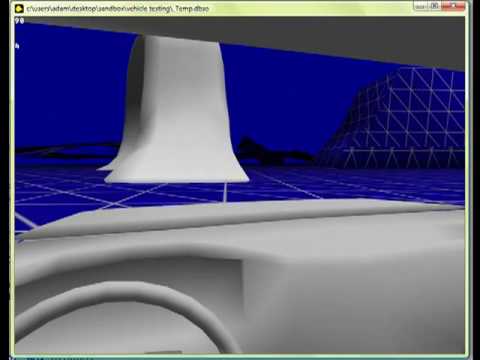The height and width of the screenshot is (360, 480).
Task: Click the frame rate counter in the viewport
Action: click(19, 21)
